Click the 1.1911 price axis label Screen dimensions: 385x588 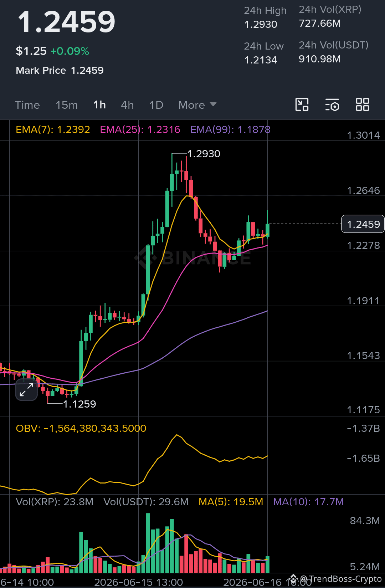tap(363, 301)
